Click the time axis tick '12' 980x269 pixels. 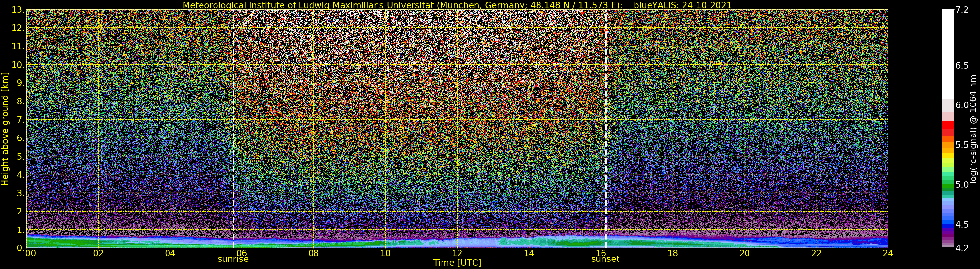pyautogui.click(x=457, y=253)
